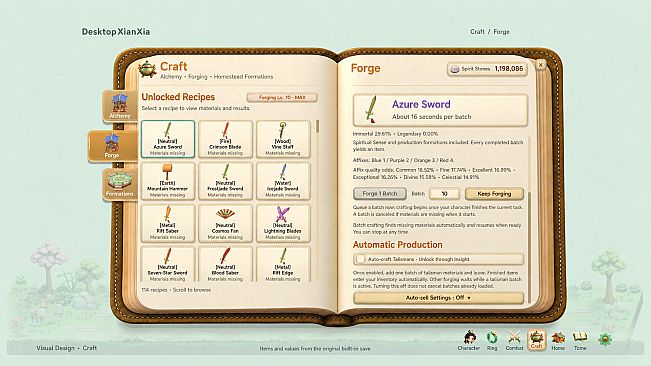Select the Blood Saber recipe
Image resolution: width=651 pixels, height=366 pixels.
click(x=225, y=265)
